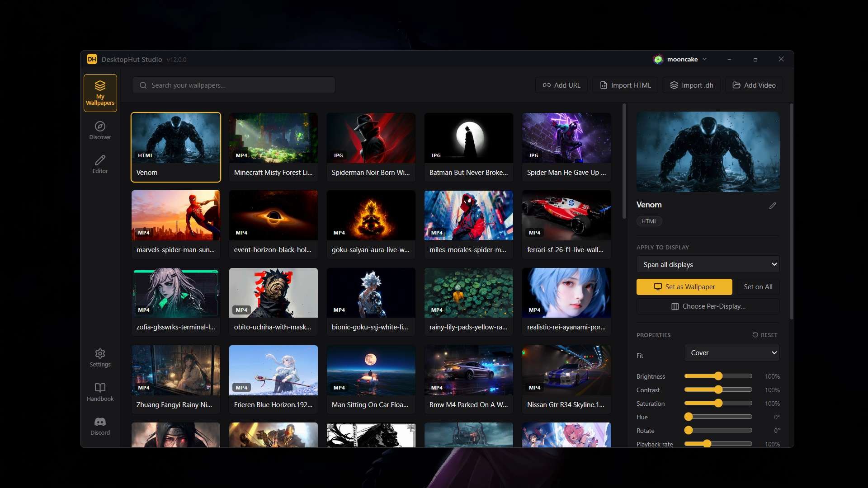Select goku-saiyan-aura wallpaper thumbnail

[371, 216]
